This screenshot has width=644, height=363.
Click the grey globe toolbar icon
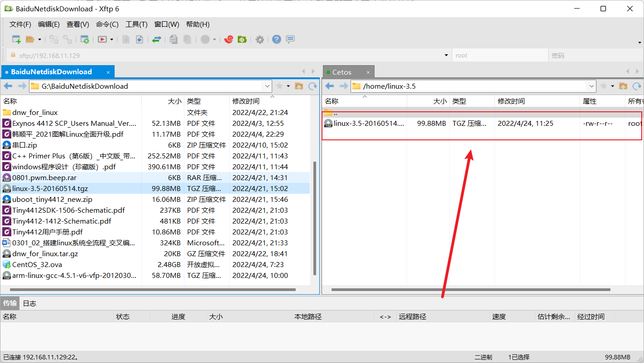click(205, 39)
